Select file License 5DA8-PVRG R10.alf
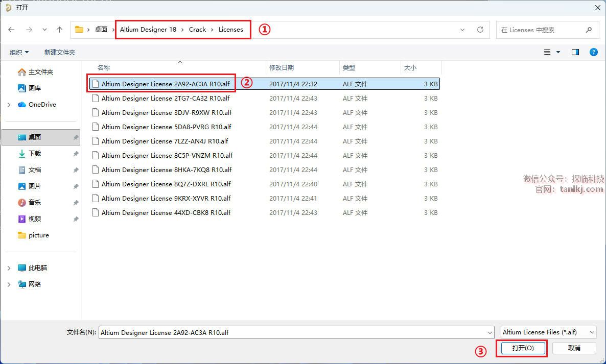This screenshot has height=364, width=606. pyautogui.click(x=264, y=127)
